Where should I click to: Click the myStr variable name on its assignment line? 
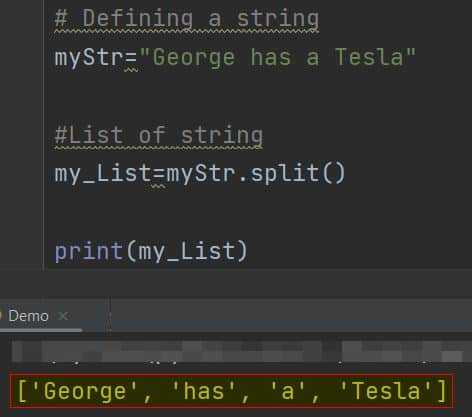89,57
